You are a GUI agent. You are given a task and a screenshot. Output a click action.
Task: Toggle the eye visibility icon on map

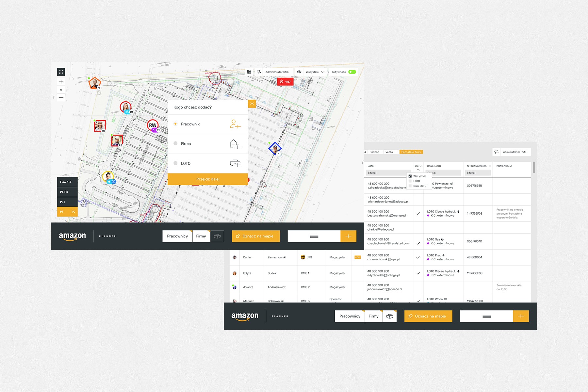299,72
